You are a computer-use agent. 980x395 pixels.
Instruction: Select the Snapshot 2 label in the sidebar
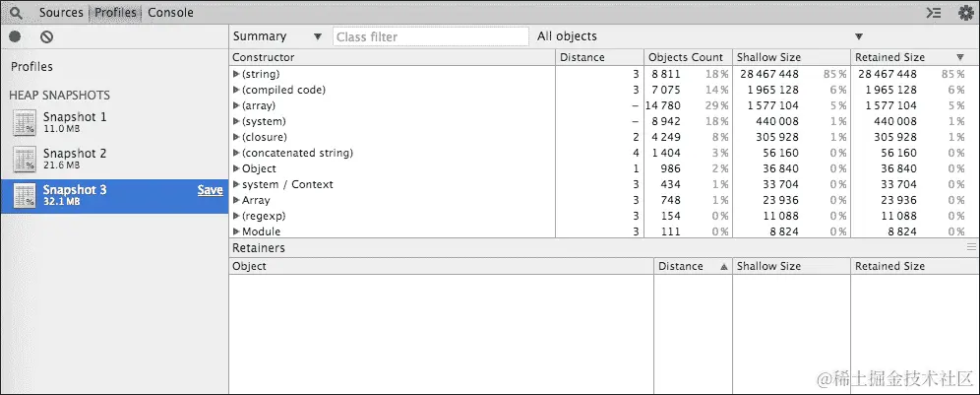75,154
